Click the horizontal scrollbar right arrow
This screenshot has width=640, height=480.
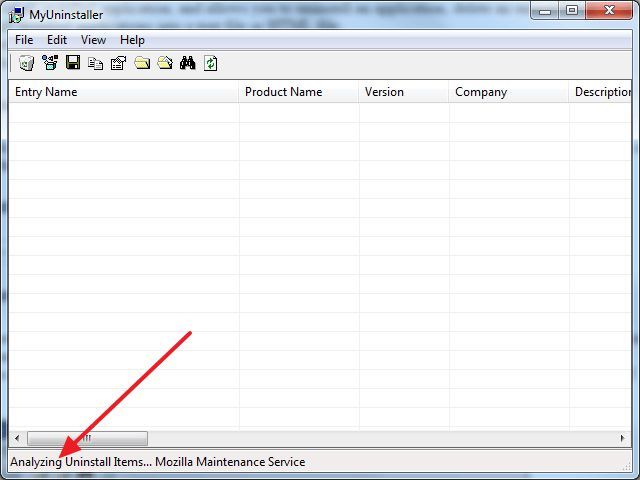click(x=622, y=438)
